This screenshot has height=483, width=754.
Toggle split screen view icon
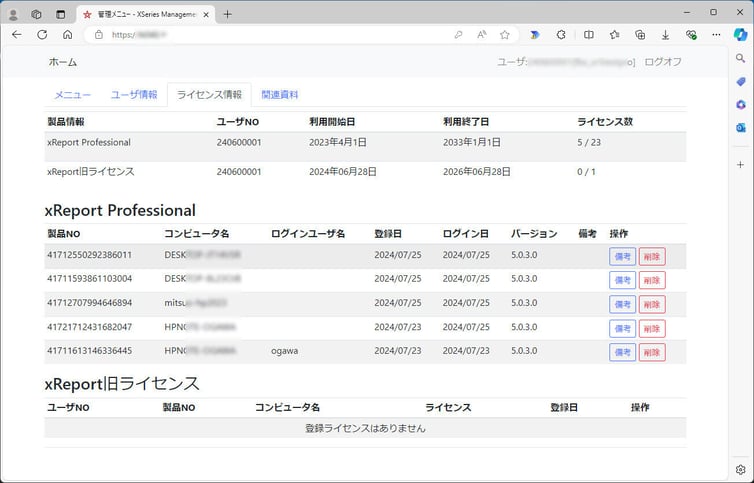(589, 35)
